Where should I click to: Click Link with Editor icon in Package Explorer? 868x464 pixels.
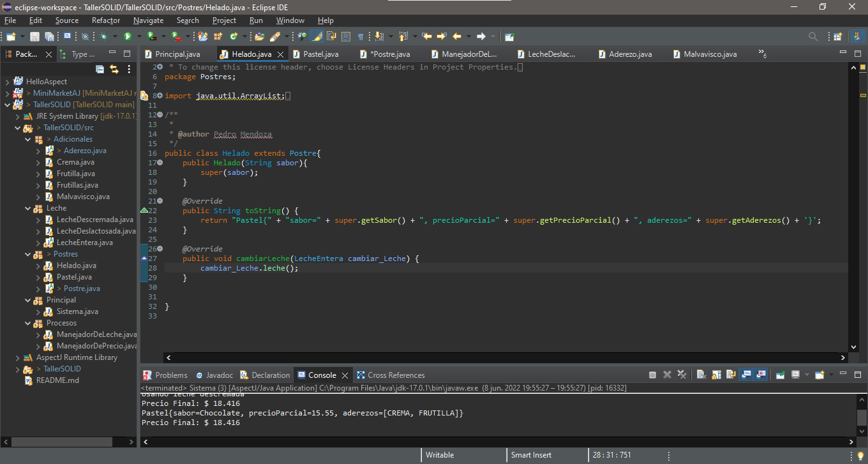coord(114,69)
